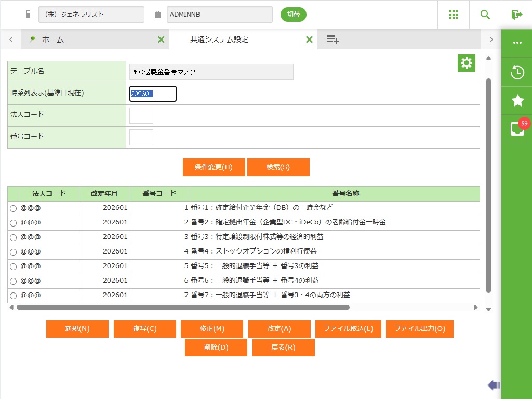Open the history clock icon in sidebar
This screenshot has height=399, width=532.
(x=517, y=72)
